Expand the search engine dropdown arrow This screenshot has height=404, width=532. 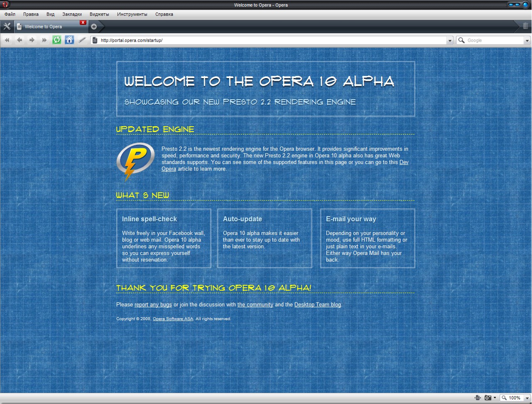click(527, 40)
